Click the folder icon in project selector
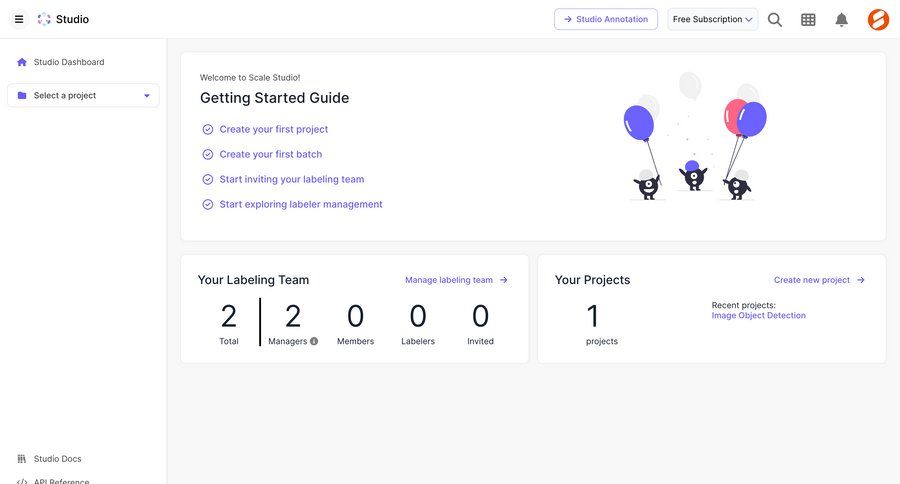 pyautogui.click(x=22, y=95)
